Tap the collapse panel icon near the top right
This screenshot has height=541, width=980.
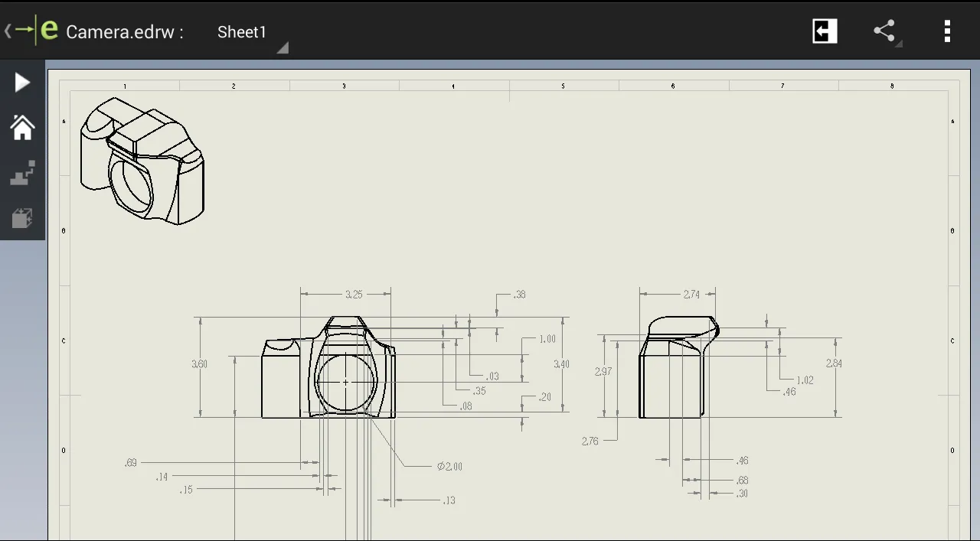[824, 31]
